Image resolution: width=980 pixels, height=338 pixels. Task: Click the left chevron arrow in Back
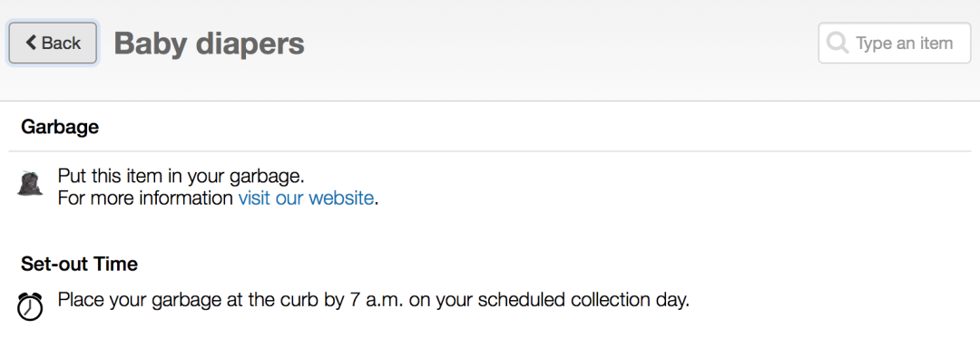31,43
